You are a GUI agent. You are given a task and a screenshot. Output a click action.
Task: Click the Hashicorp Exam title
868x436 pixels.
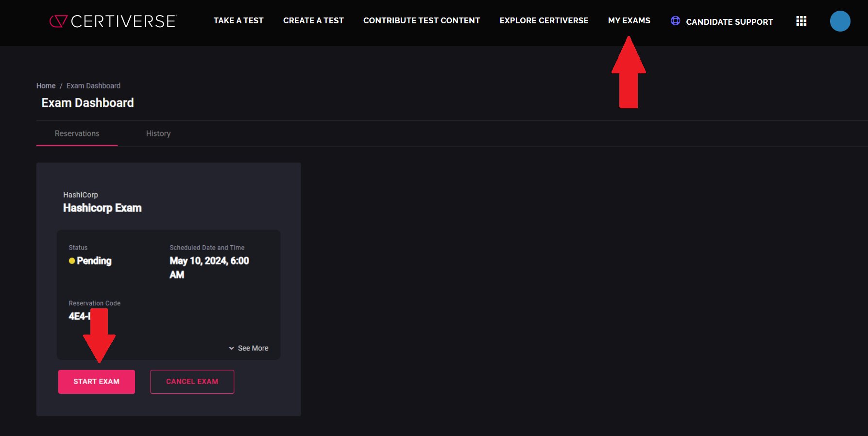[x=102, y=208]
